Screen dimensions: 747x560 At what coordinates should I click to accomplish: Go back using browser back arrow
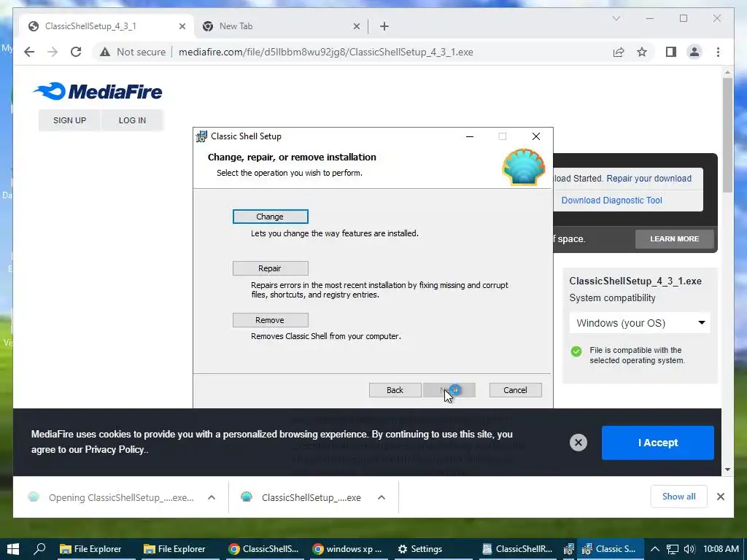29,52
